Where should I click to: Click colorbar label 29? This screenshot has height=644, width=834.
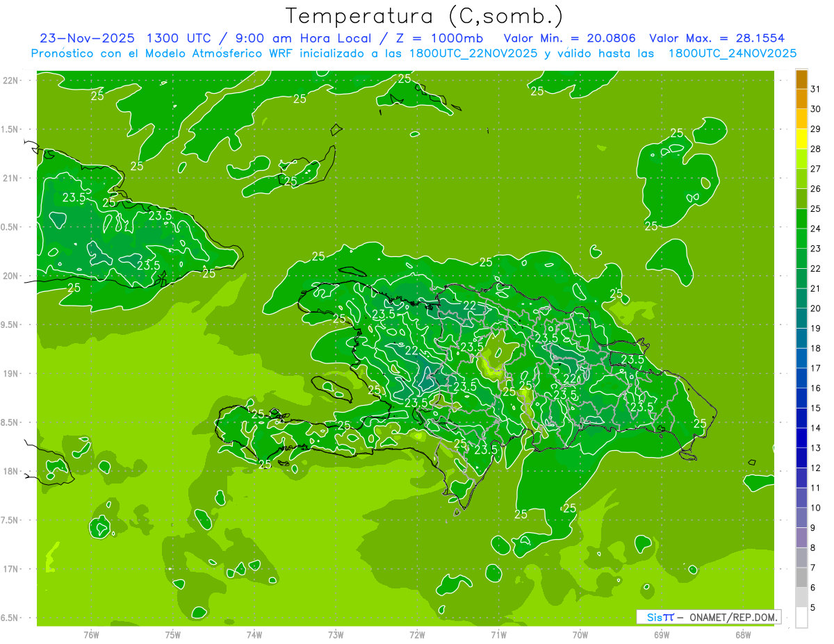point(815,129)
